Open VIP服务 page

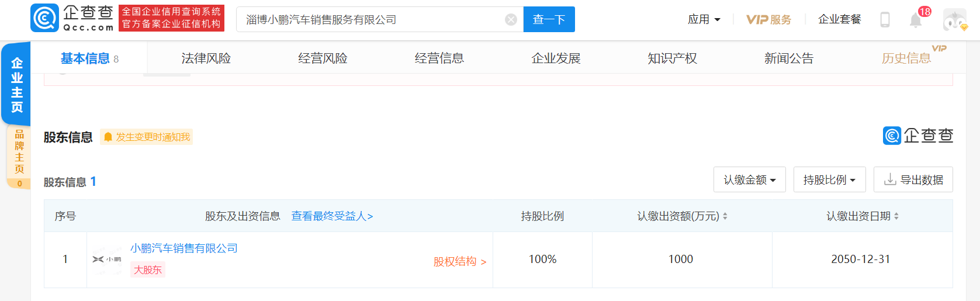[768, 19]
